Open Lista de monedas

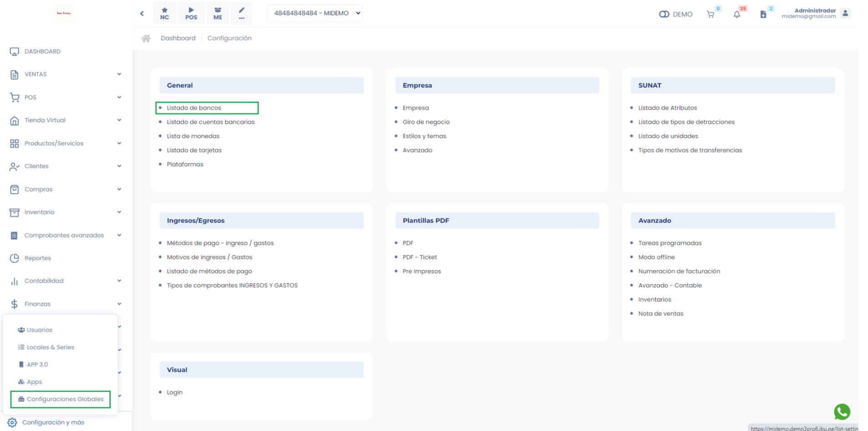point(193,136)
